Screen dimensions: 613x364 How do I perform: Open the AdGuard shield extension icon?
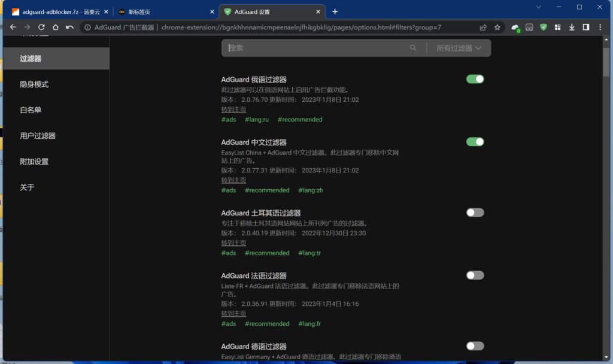point(544,28)
